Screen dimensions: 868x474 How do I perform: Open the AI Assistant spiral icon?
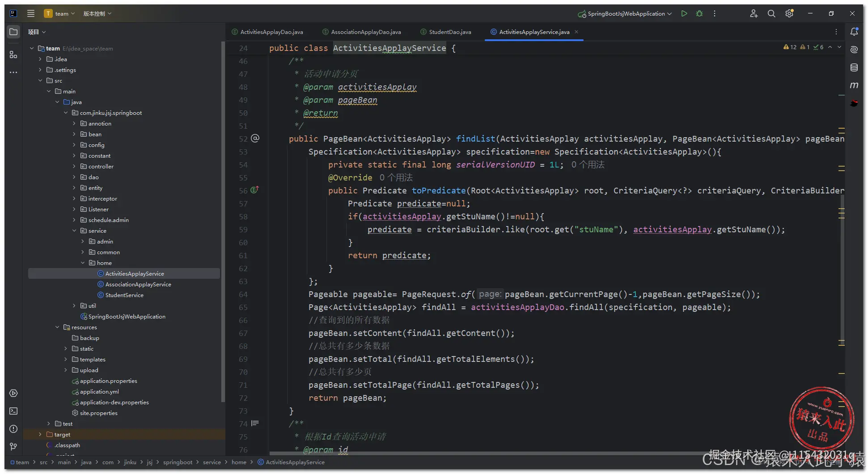click(x=854, y=50)
